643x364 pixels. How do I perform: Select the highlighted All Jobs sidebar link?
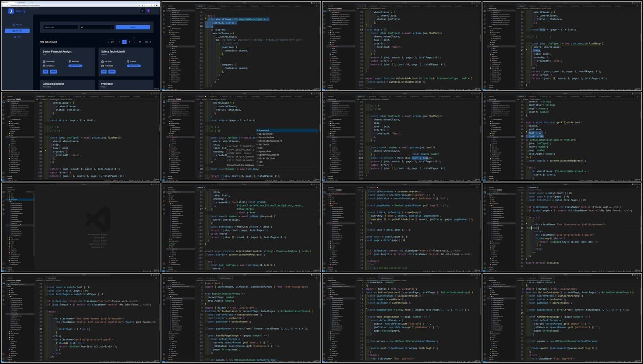tap(17, 31)
